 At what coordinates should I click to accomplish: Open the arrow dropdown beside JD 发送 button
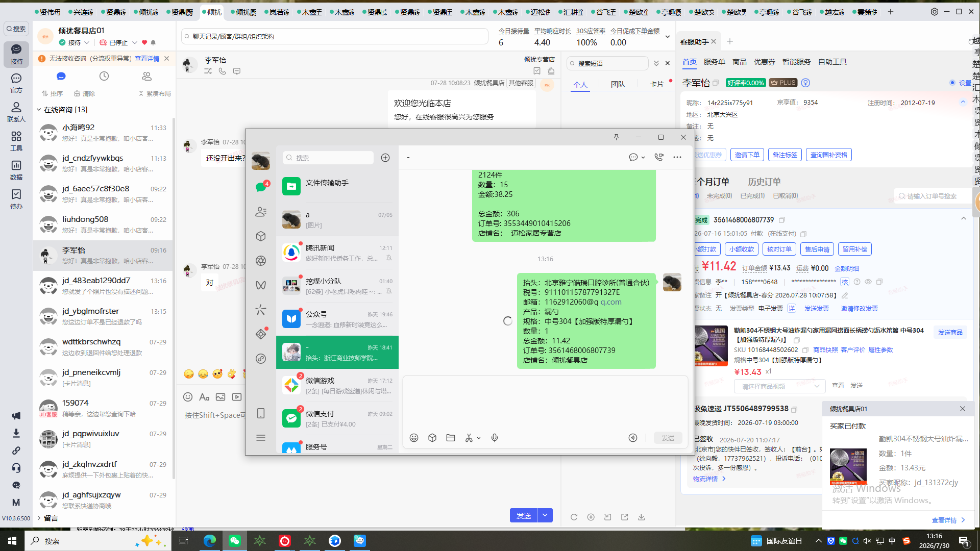545,515
